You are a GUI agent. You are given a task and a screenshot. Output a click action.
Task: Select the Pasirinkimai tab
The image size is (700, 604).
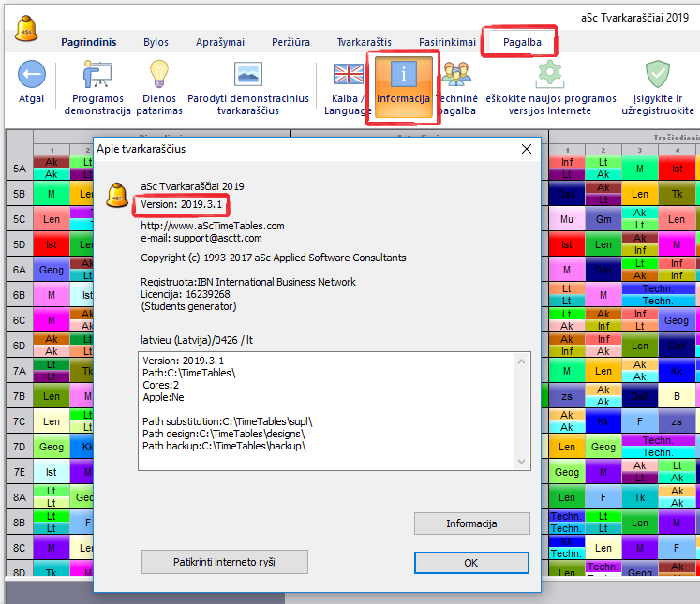coord(447,42)
